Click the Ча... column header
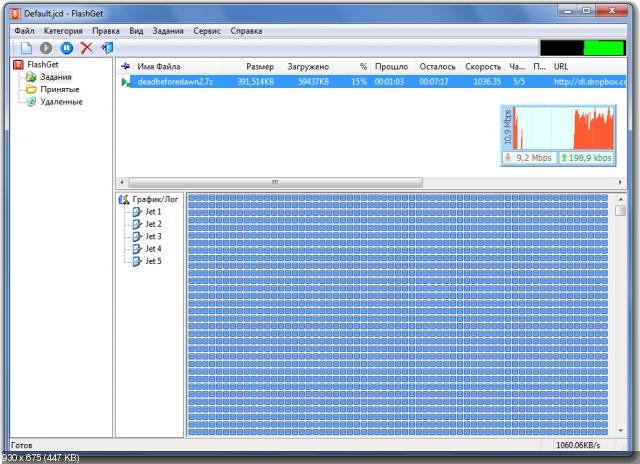640x464 pixels. tap(517, 67)
